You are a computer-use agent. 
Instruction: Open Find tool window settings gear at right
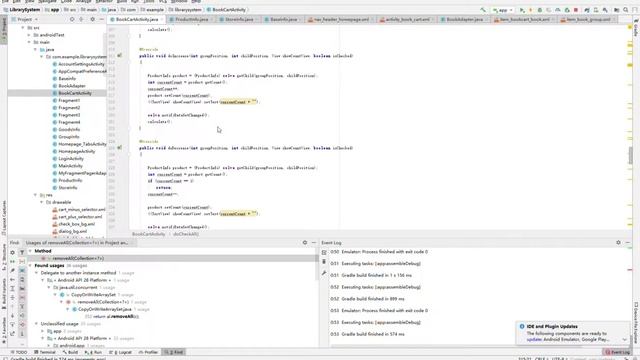coord(304,242)
